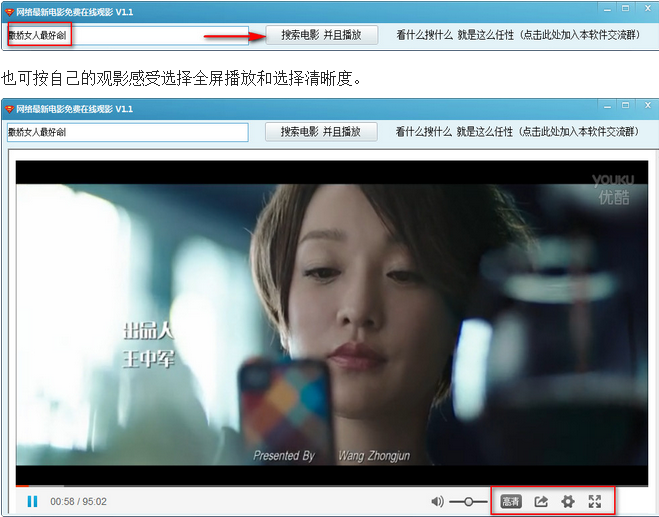Image resolution: width=659 pixels, height=517 pixels.
Task: Switch to fullscreen with expand icon
Action: [x=595, y=501]
